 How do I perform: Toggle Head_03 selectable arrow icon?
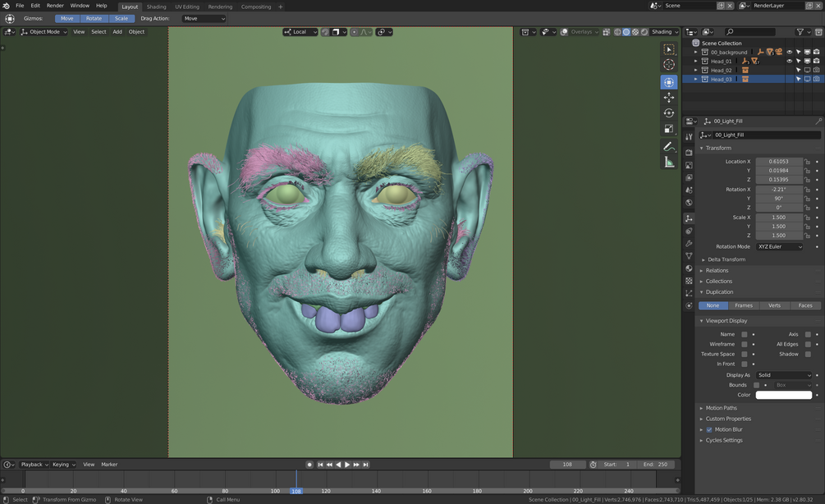point(798,79)
